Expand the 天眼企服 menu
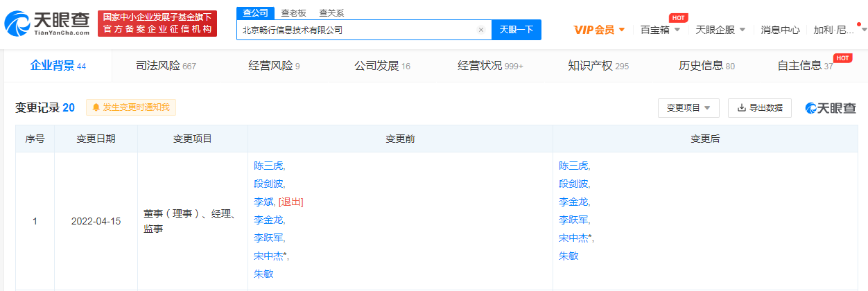Screen dimensions: 868x291 720,30
